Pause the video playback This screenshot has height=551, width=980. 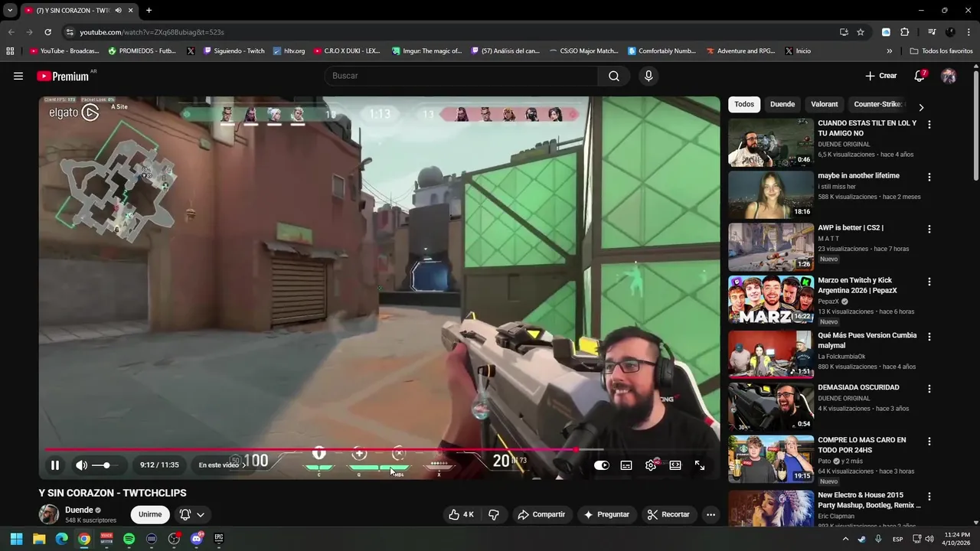55,465
